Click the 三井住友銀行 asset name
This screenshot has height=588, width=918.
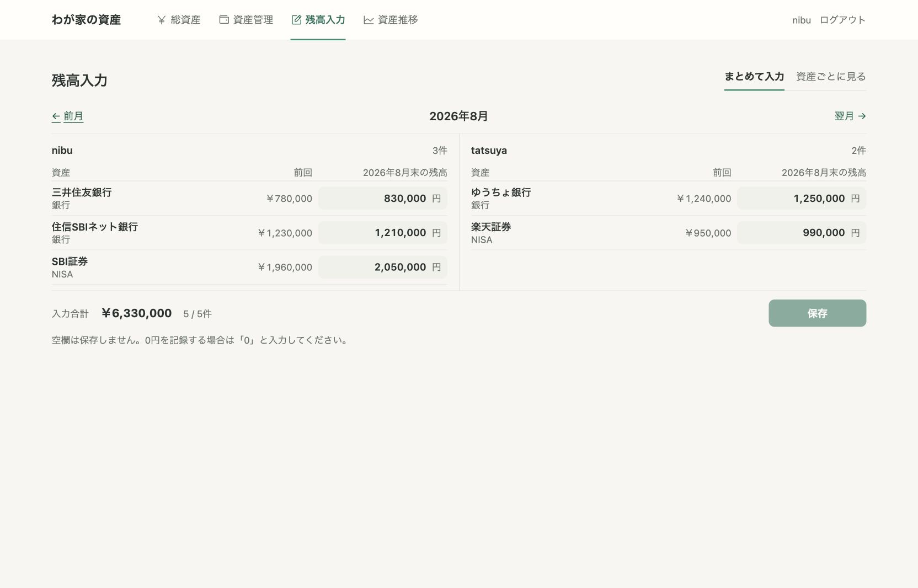coord(82,193)
